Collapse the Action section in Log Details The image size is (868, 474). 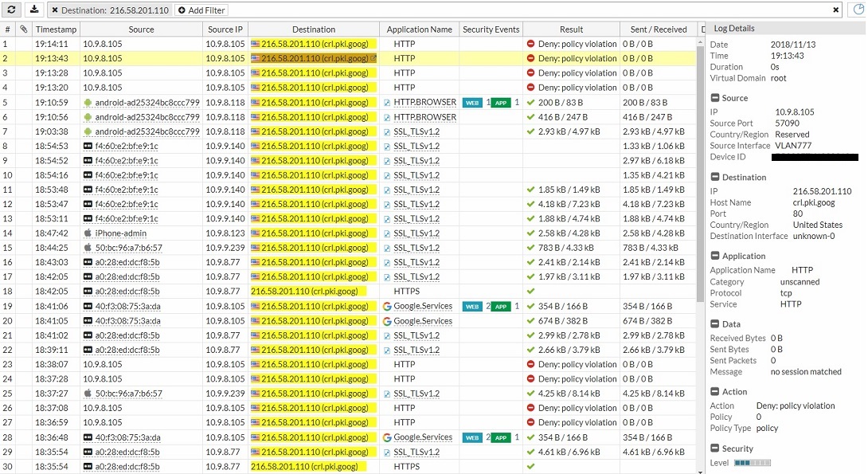[x=714, y=391]
